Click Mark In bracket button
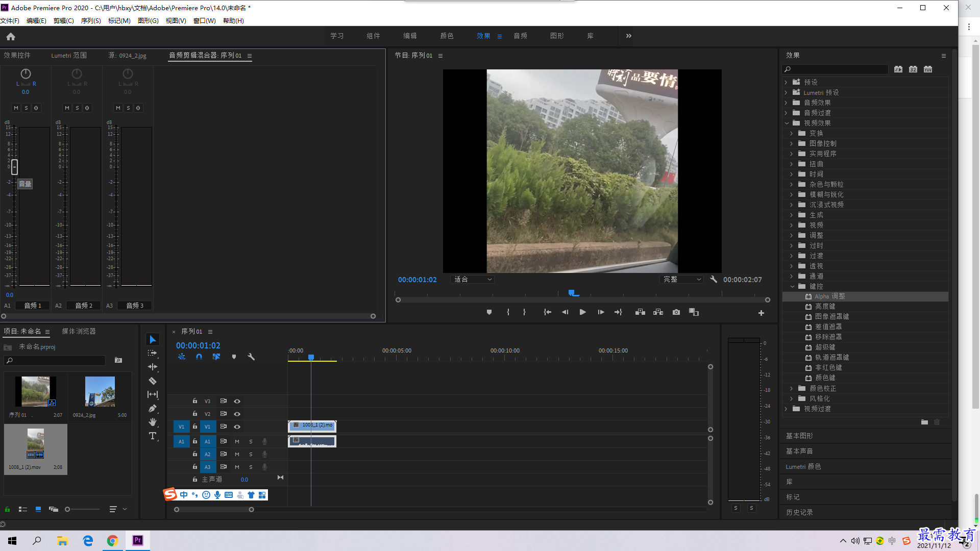 point(508,312)
